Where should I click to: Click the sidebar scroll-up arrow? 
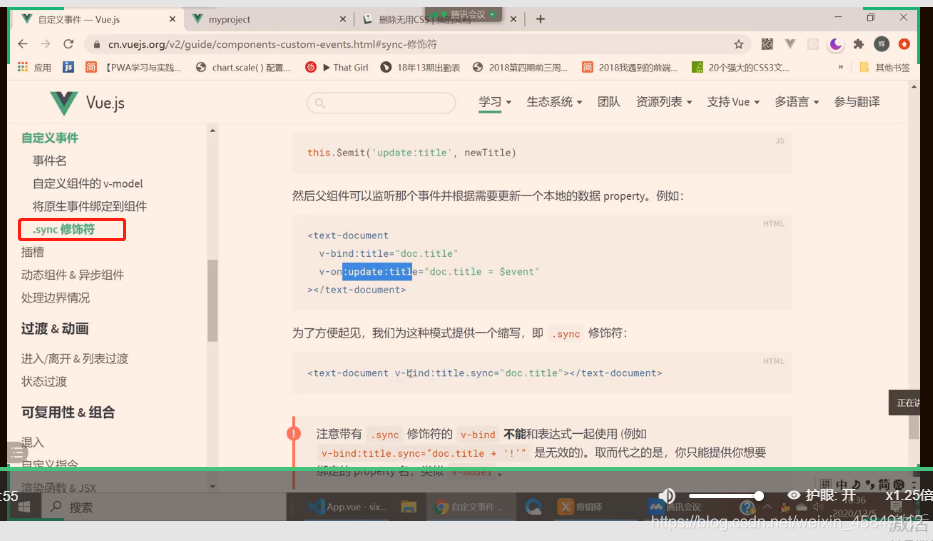(212, 130)
